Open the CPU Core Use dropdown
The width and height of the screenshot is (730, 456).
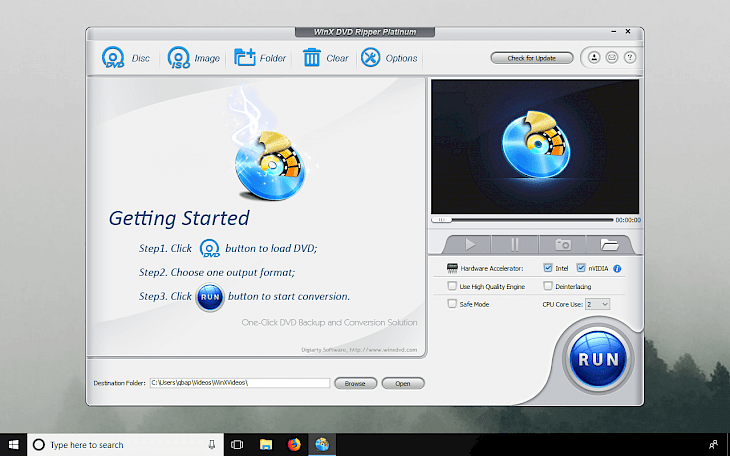(x=597, y=304)
